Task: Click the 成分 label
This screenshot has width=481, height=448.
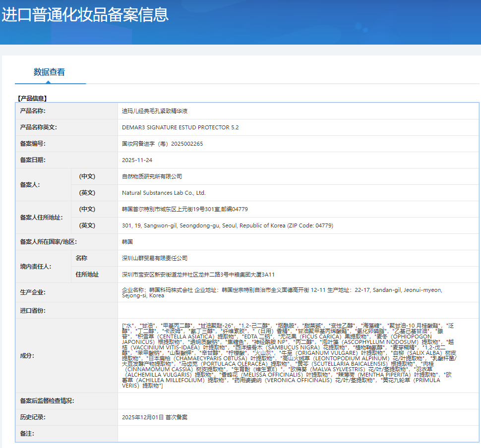Action: tap(27, 356)
